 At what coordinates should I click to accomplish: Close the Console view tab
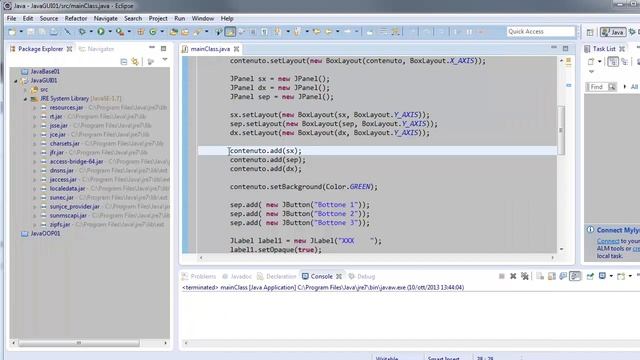338,276
